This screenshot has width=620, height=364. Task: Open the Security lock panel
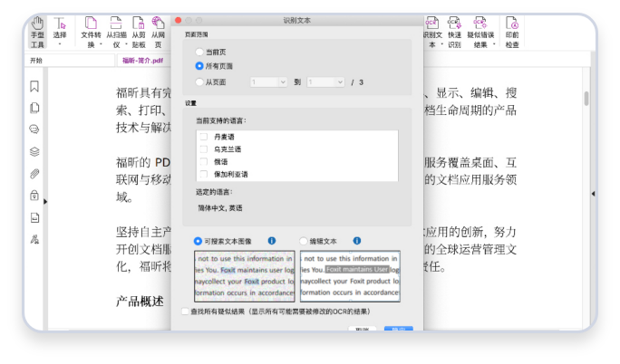(34, 196)
